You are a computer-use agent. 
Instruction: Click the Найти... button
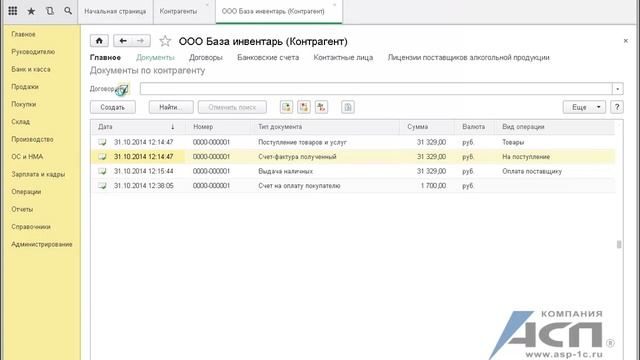click(x=171, y=107)
